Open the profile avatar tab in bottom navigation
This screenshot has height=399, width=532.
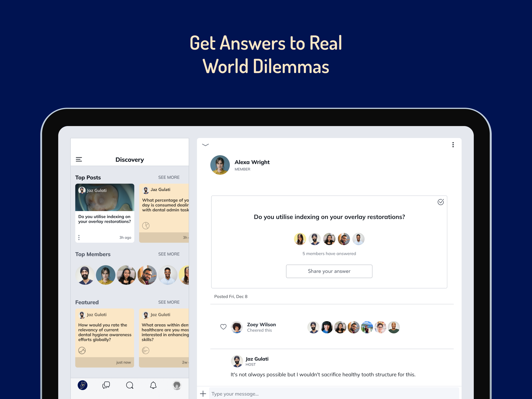click(177, 385)
